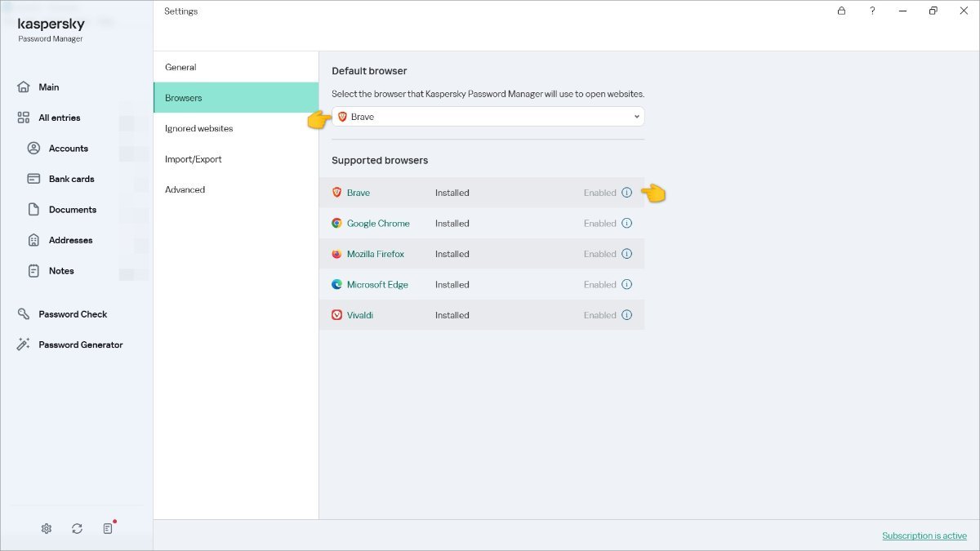Show info for Vivaldi browser

tap(627, 315)
